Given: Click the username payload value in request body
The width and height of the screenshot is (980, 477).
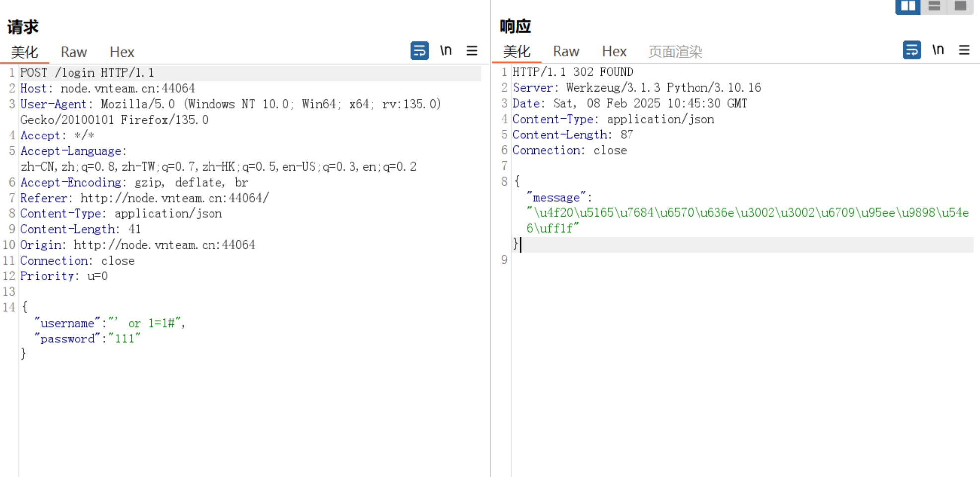Looking at the screenshot, I should click(x=145, y=323).
